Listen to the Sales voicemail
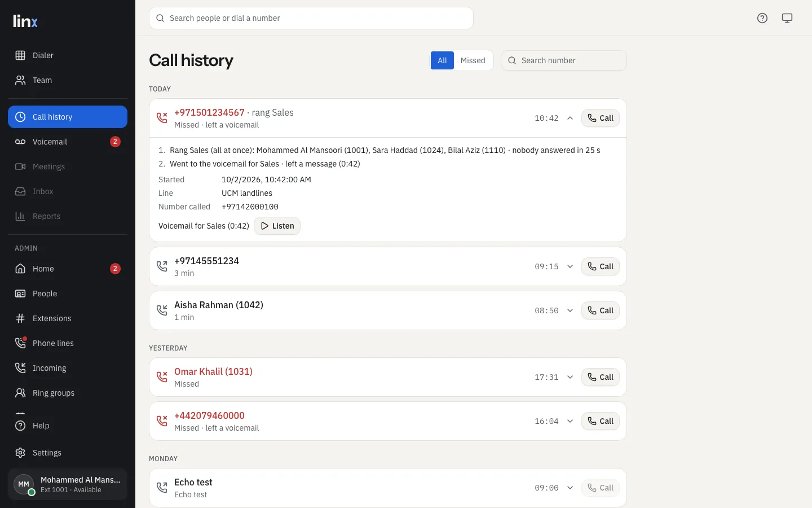 tap(277, 226)
